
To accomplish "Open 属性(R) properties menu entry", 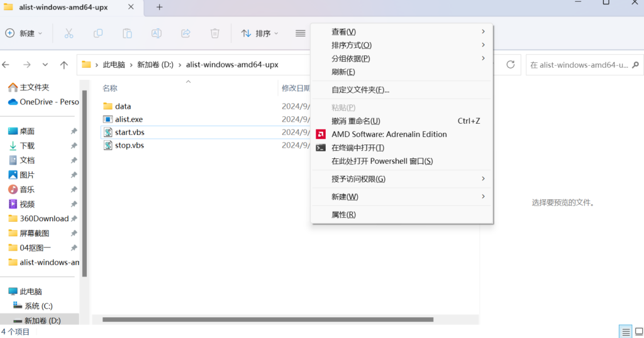I will click(x=402, y=214).
